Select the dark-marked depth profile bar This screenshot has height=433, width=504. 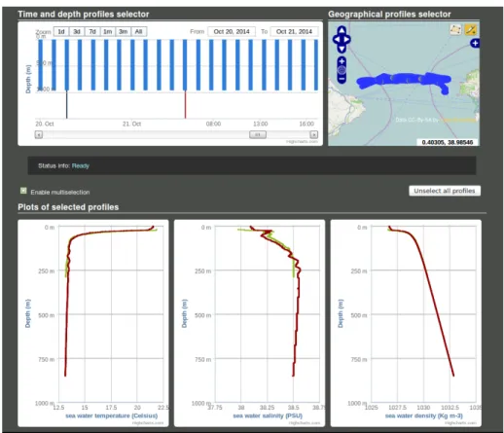pos(67,65)
